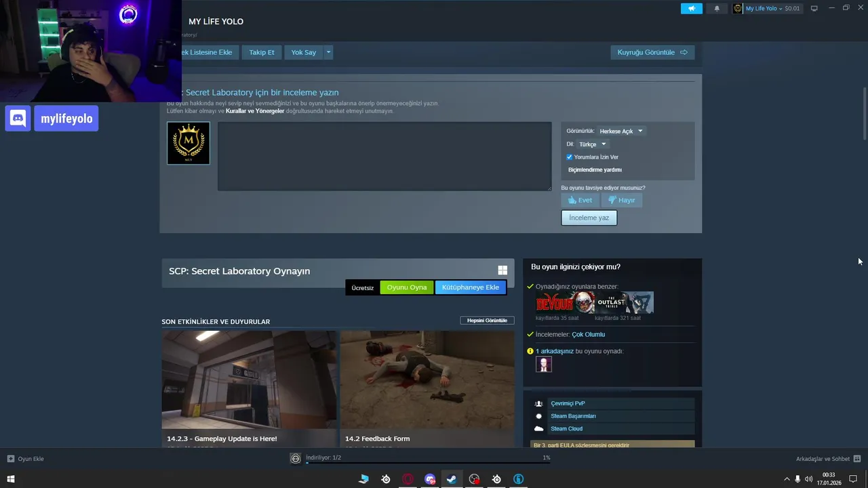
Task: Click the blue Kütüphaneye Ekle button
Action: click(x=471, y=287)
